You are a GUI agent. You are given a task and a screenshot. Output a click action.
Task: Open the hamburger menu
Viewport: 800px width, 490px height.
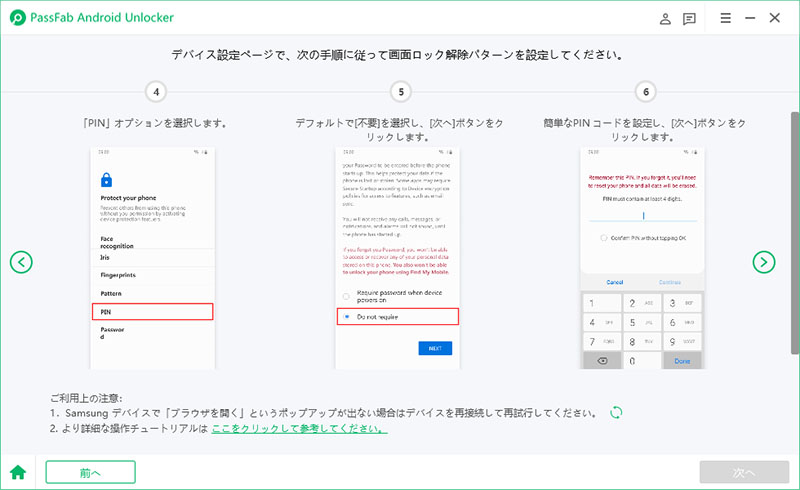(x=726, y=18)
